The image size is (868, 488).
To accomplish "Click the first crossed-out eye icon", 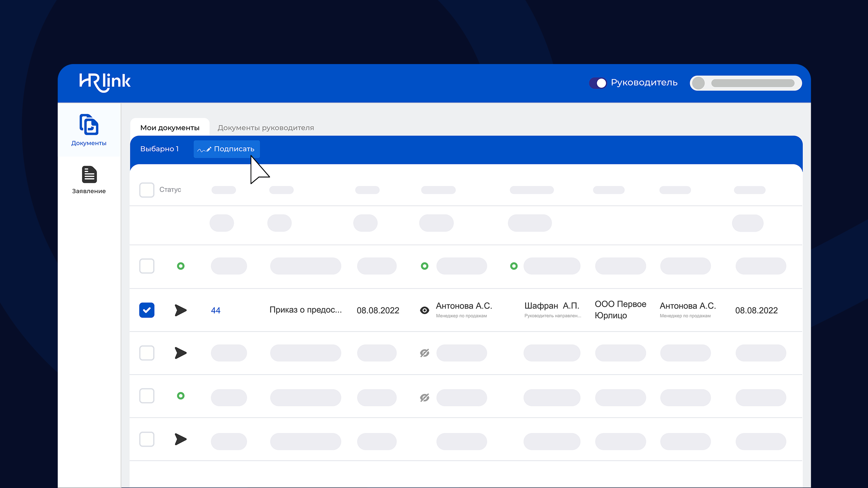I will click(425, 353).
